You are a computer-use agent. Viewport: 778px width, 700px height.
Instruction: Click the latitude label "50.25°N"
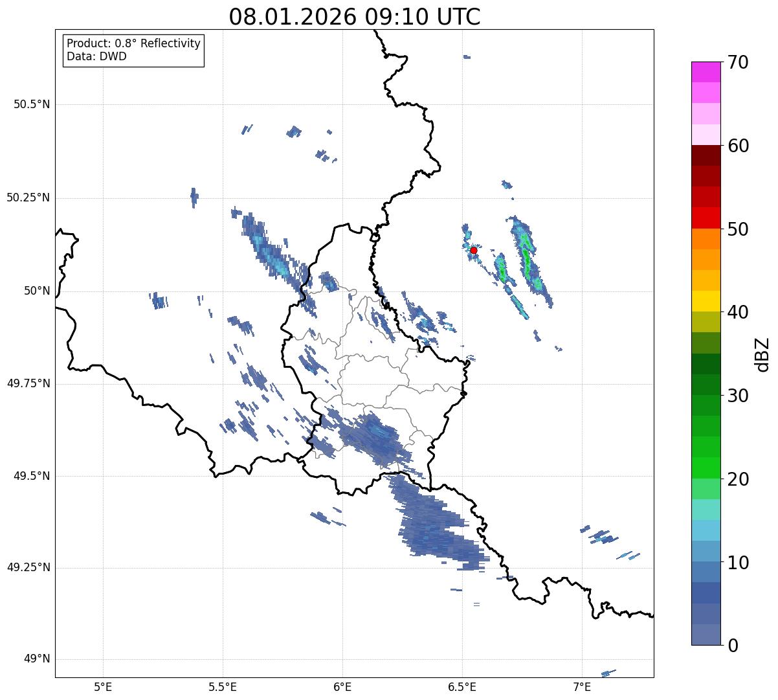click(x=28, y=198)
